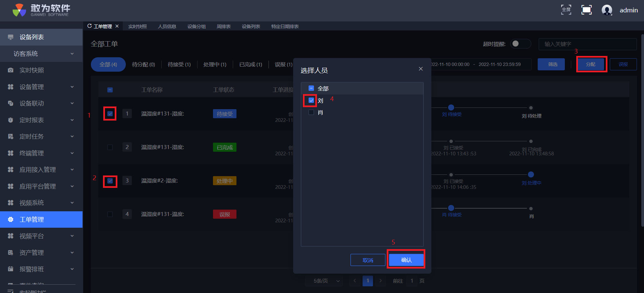Expand the 定时任务 submenu arrow

72,136
